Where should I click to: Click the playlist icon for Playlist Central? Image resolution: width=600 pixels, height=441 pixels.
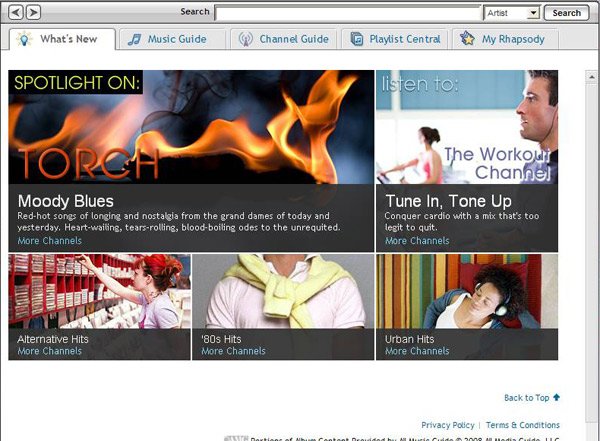tap(357, 39)
